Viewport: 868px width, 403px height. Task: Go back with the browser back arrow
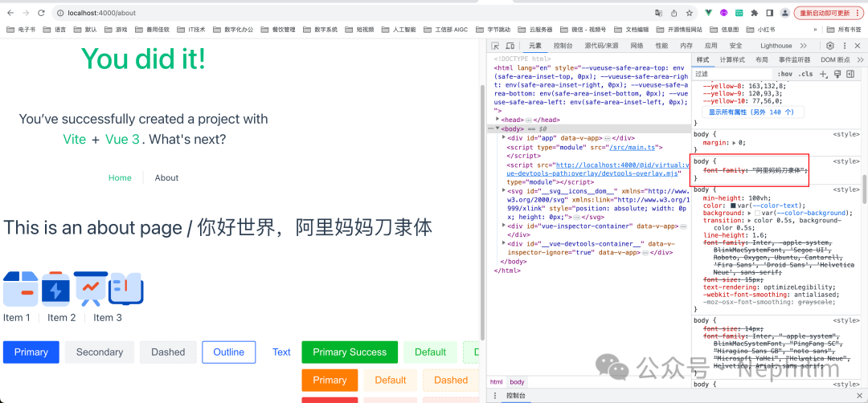pos(10,13)
